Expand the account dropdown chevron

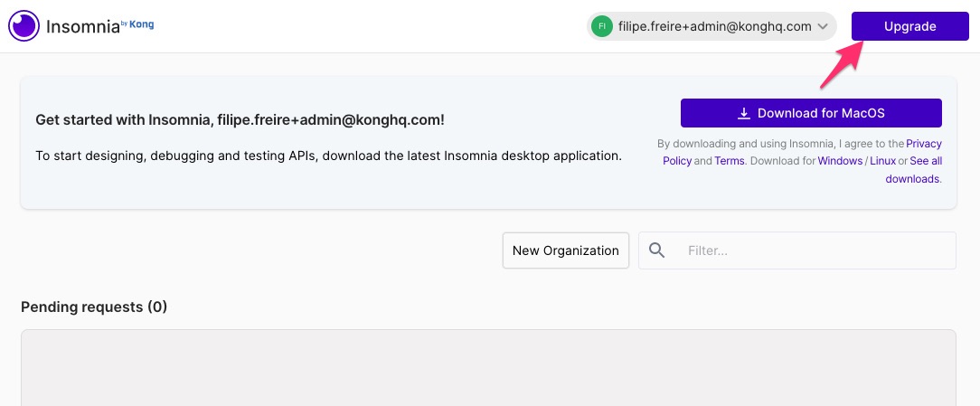(823, 26)
